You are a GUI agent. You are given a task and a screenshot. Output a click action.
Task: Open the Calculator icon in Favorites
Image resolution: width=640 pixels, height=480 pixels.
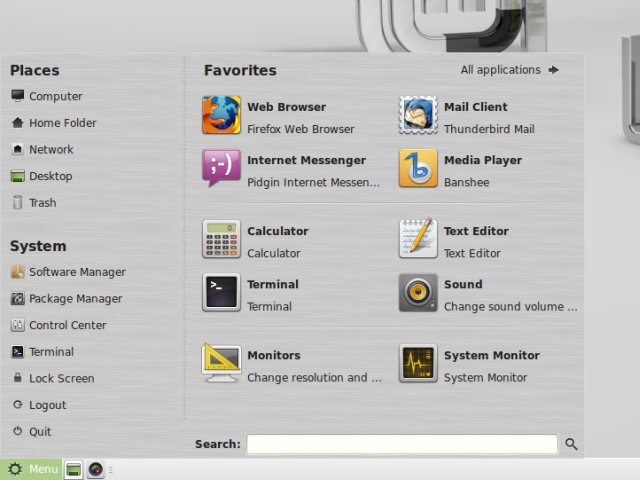pos(221,239)
